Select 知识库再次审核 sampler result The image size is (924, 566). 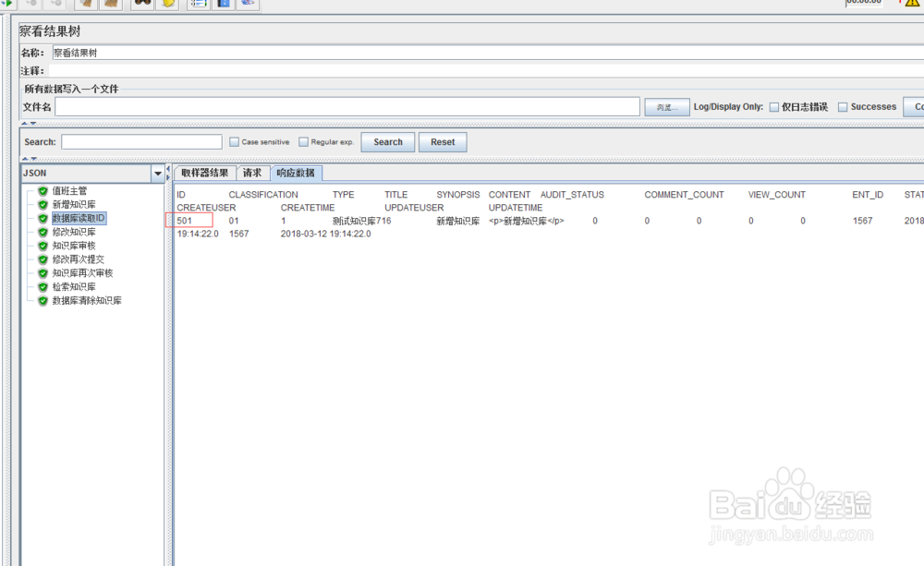(x=82, y=273)
